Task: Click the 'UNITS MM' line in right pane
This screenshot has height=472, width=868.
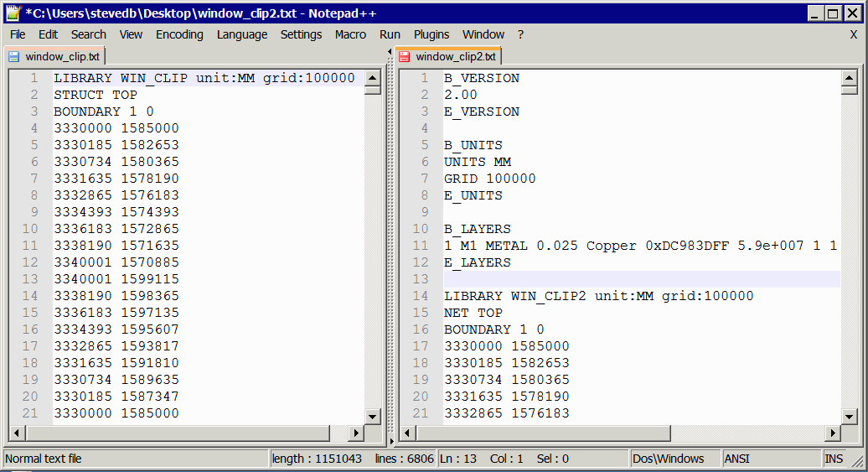Action: [x=478, y=162]
